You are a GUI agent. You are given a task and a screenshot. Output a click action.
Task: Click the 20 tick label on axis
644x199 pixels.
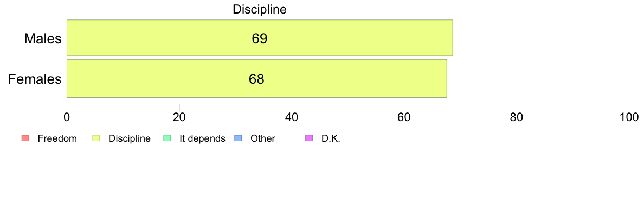pyautogui.click(x=179, y=117)
